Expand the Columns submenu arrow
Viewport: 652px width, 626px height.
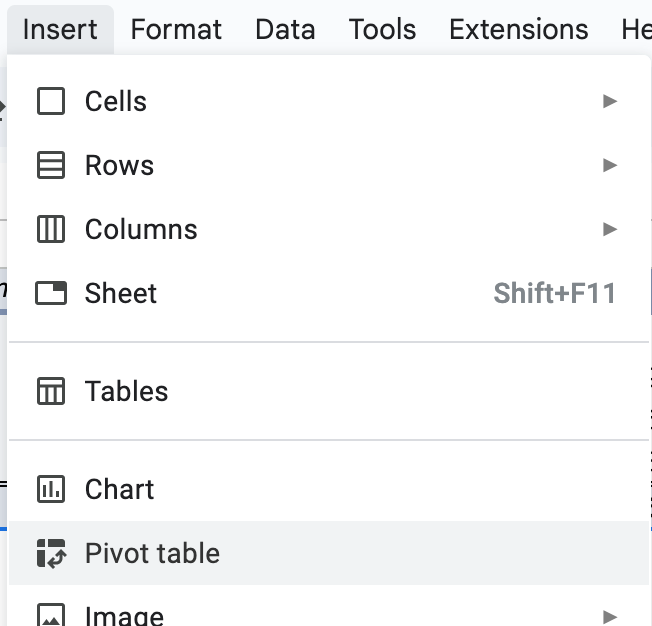[610, 229]
